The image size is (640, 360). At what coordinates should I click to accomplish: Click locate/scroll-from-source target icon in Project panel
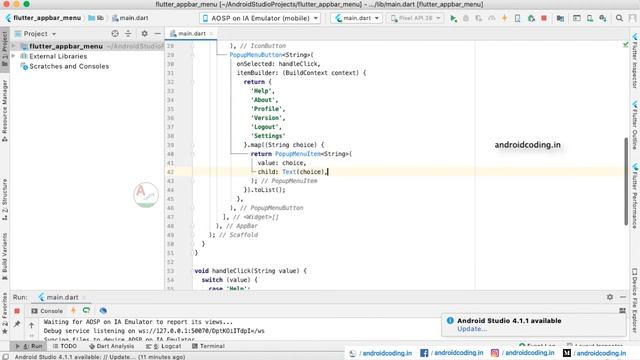coord(115,33)
